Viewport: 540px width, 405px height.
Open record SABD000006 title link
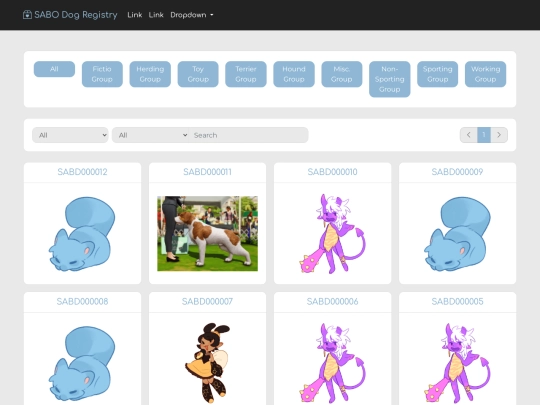click(332, 301)
